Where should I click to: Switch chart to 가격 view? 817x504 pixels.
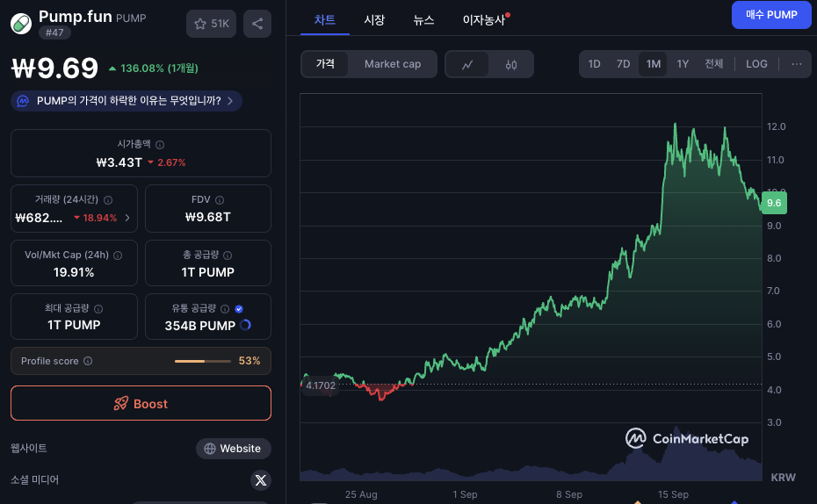pyautogui.click(x=325, y=64)
